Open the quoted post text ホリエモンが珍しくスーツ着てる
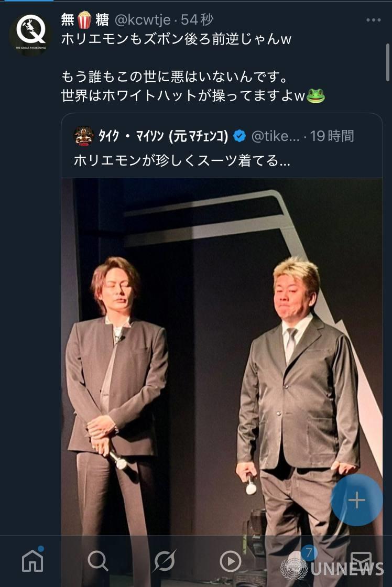Viewport: 392px width, 587px height. tap(181, 160)
